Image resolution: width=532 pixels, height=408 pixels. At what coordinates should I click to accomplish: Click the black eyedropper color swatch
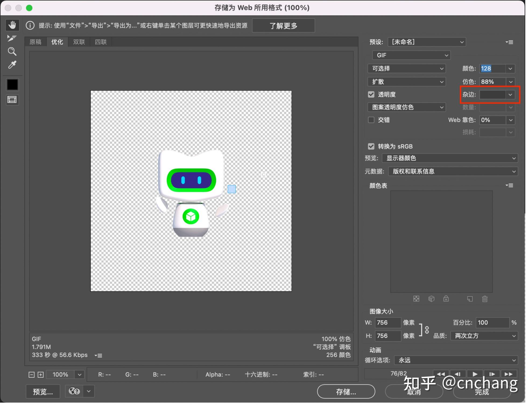point(12,84)
